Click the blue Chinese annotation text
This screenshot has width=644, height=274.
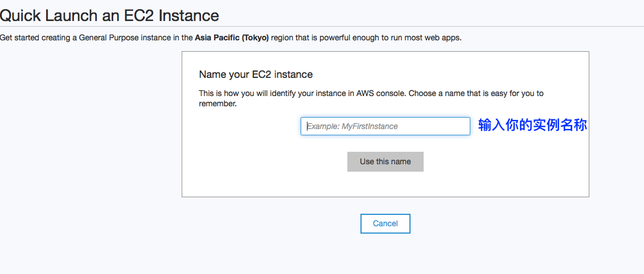532,125
